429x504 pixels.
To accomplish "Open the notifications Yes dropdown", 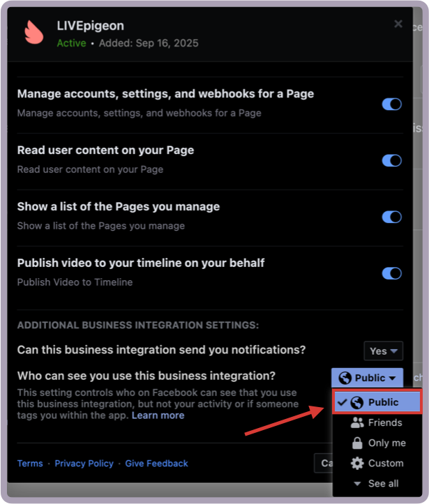I will tap(384, 351).
